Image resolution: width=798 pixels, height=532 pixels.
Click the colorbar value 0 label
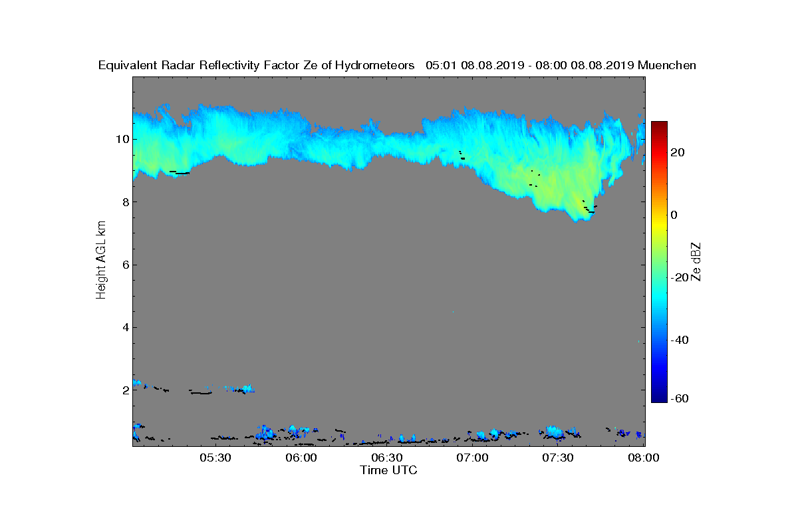pos(674,215)
